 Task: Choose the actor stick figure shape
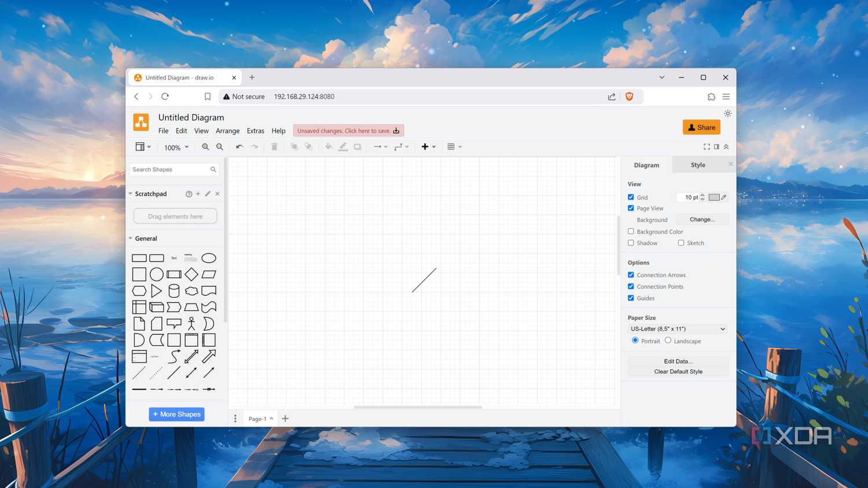click(x=192, y=324)
